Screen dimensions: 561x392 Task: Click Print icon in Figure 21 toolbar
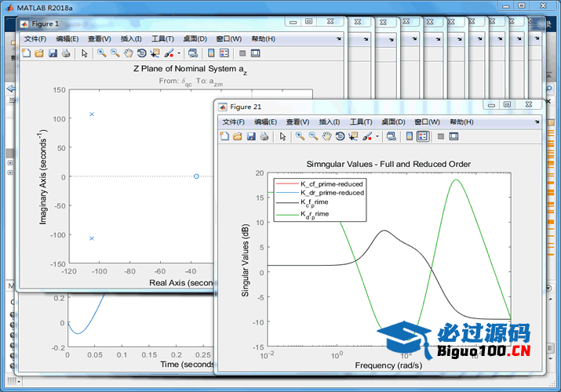[x=264, y=136]
